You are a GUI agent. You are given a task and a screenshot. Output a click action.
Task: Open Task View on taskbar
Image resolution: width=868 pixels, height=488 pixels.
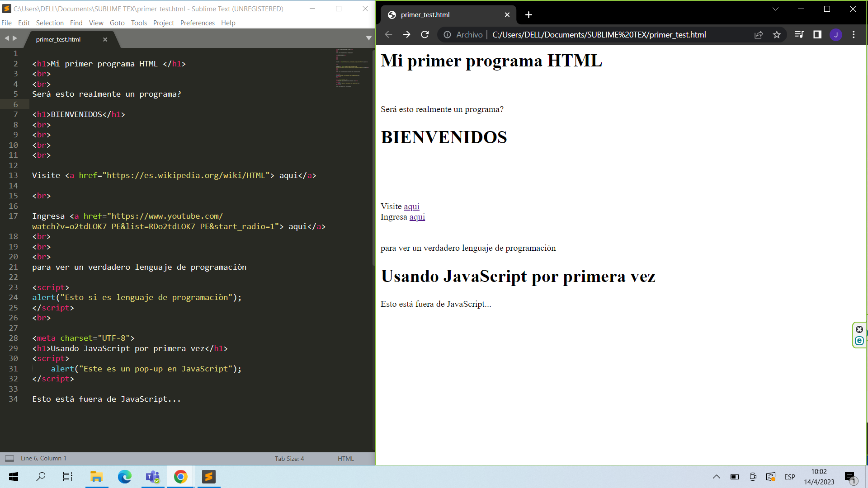pyautogui.click(x=68, y=477)
